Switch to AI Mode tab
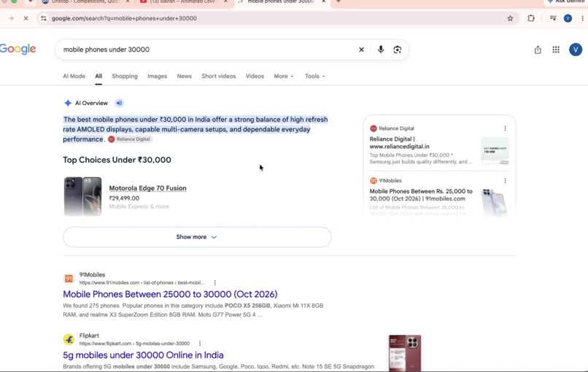The width and height of the screenshot is (588, 372). 74,76
